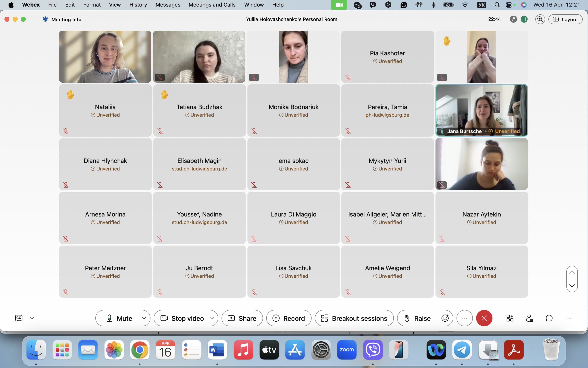Viewport: 588px width, 368px height.
Task: End the meeting with red X button
Action: point(484,318)
